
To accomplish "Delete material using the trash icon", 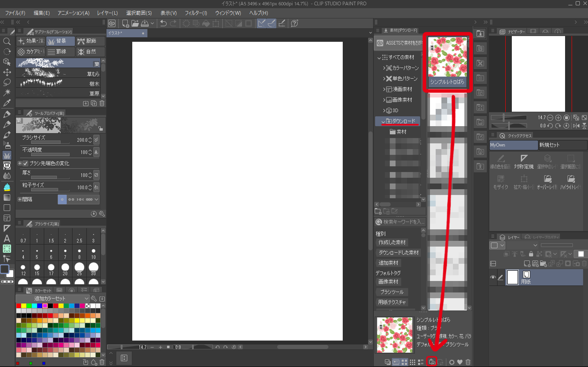I will click(x=468, y=362).
